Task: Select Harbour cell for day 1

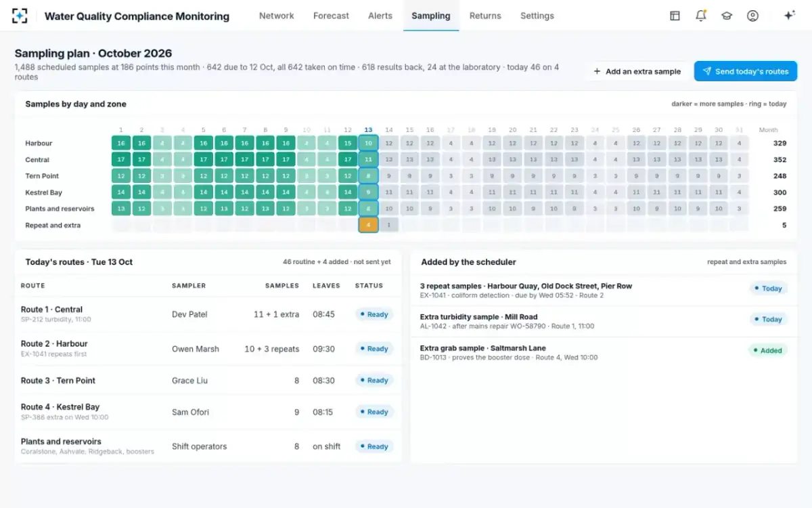Action: tap(121, 143)
